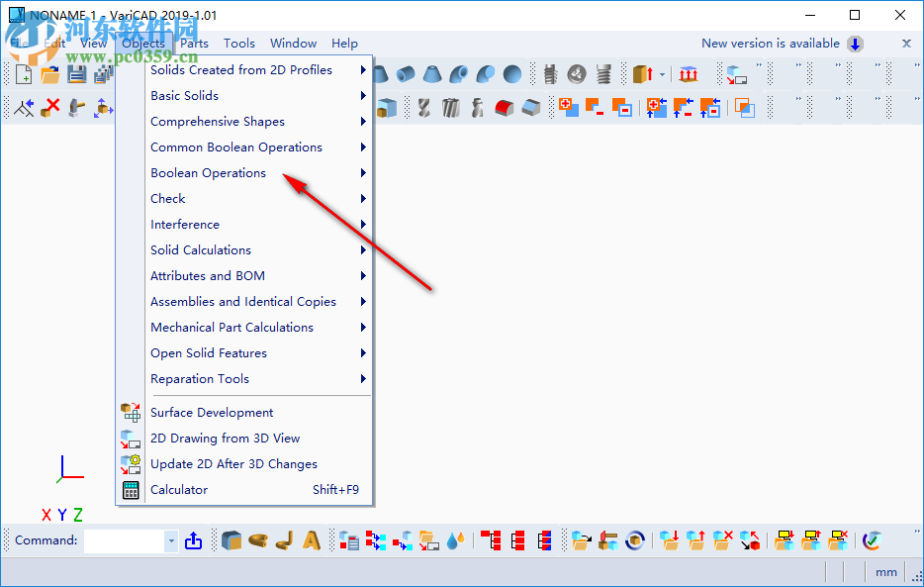
Task: Click the bolt screw part icon
Action: [550, 74]
